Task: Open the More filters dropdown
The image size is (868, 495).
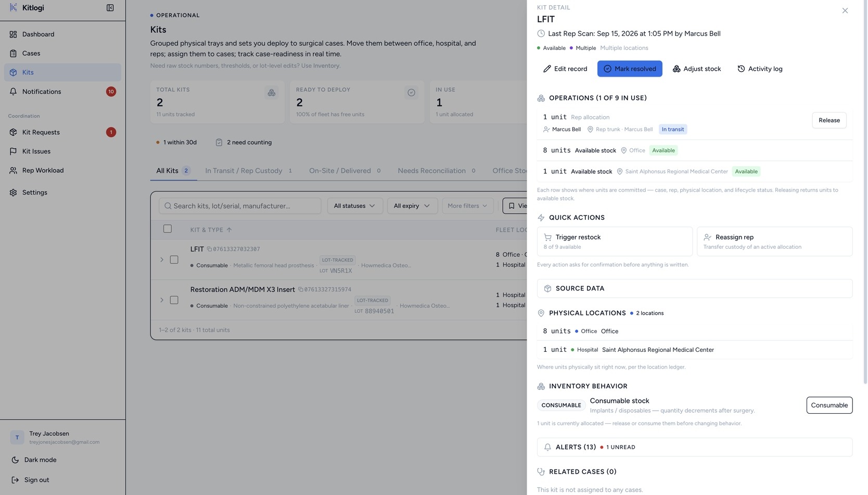Action: [467, 206]
